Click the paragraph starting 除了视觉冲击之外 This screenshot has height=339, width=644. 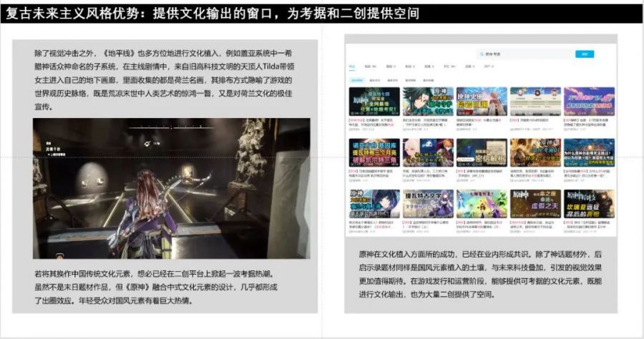pyautogui.click(x=165, y=79)
